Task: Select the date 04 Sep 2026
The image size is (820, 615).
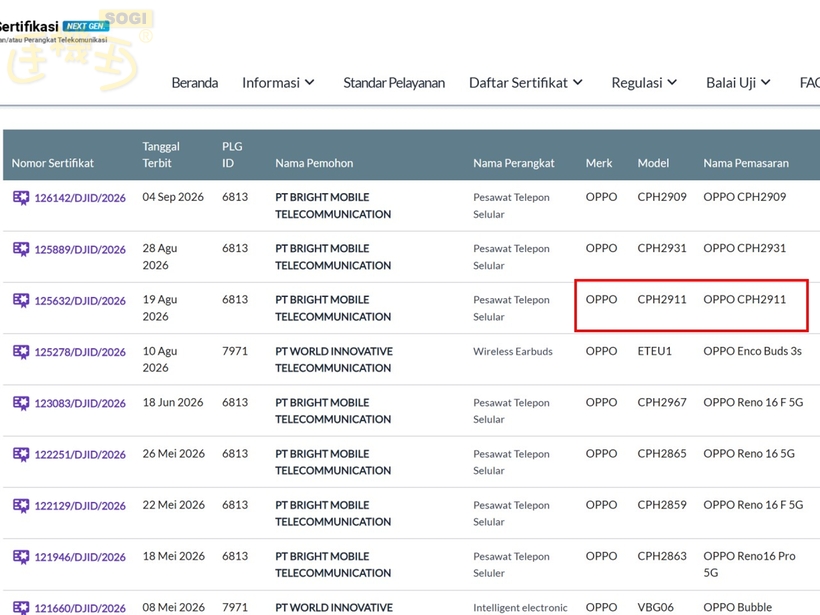Action: pos(173,197)
